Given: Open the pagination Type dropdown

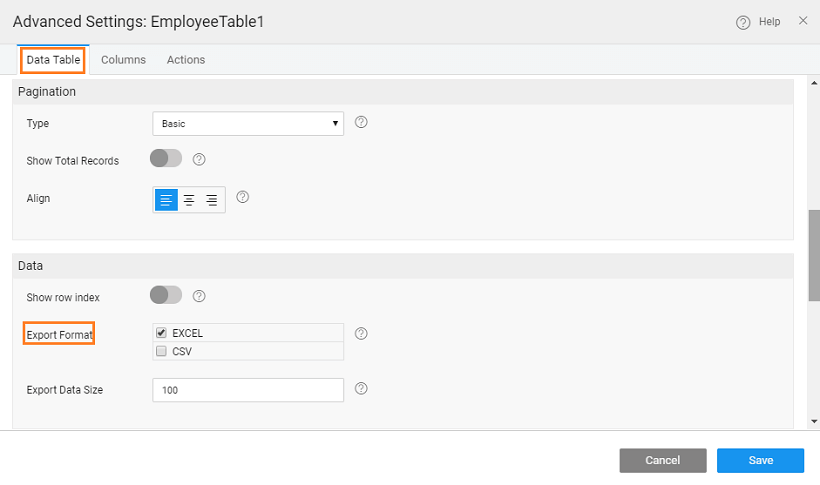Looking at the screenshot, I should (x=248, y=124).
